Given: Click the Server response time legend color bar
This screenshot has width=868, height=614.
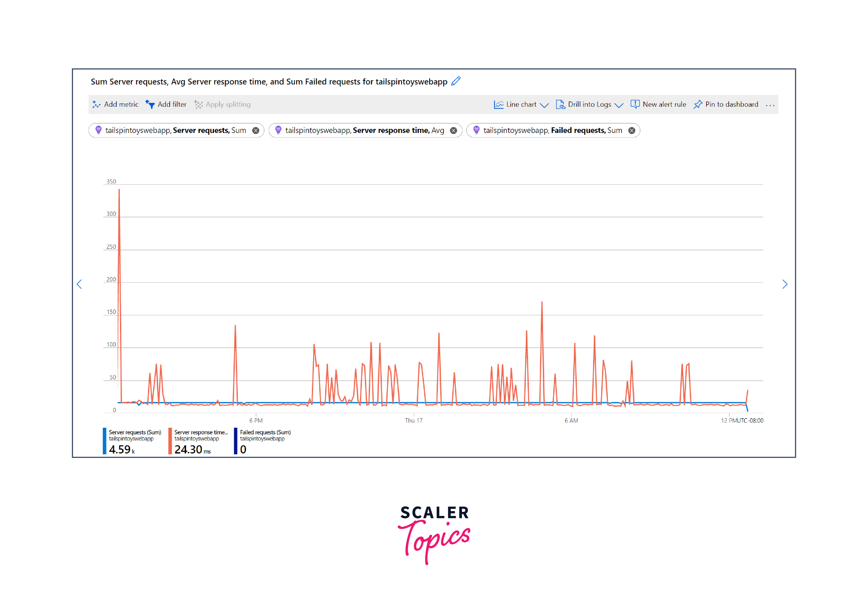Looking at the screenshot, I should [x=170, y=441].
